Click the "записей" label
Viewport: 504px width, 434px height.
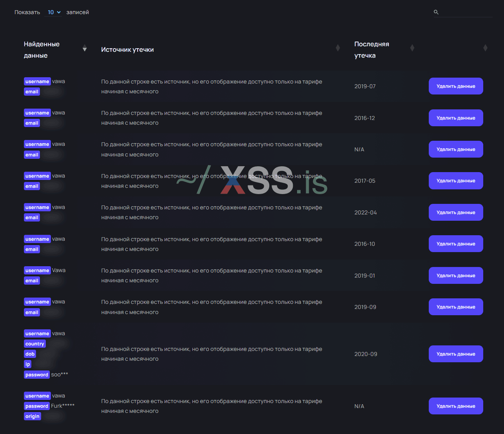click(78, 12)
